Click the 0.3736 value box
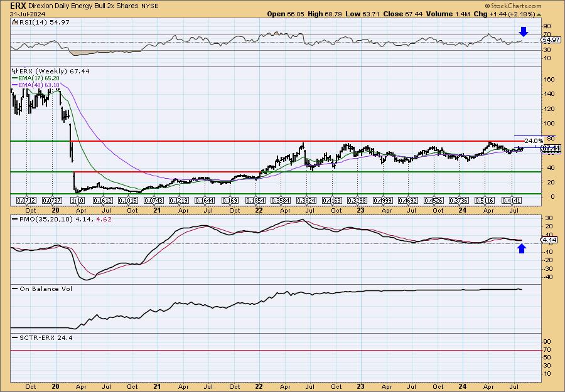The image size is (565, 392). [x=459, y=200]
